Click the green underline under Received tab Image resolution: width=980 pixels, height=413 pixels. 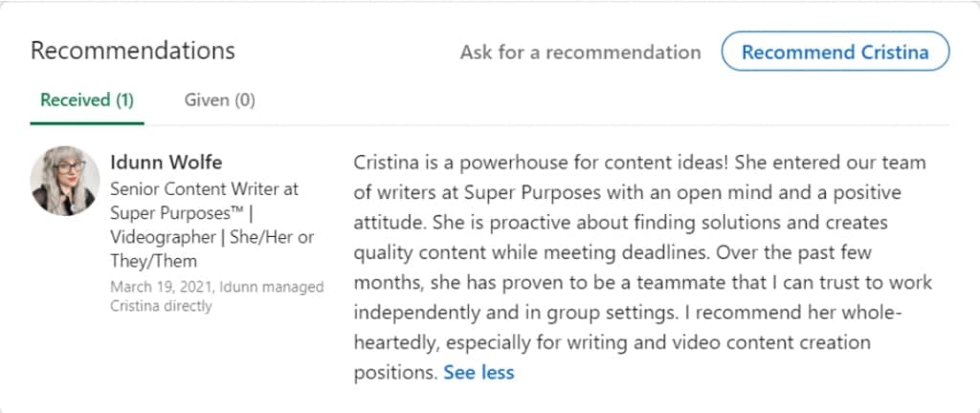(86, 122)
